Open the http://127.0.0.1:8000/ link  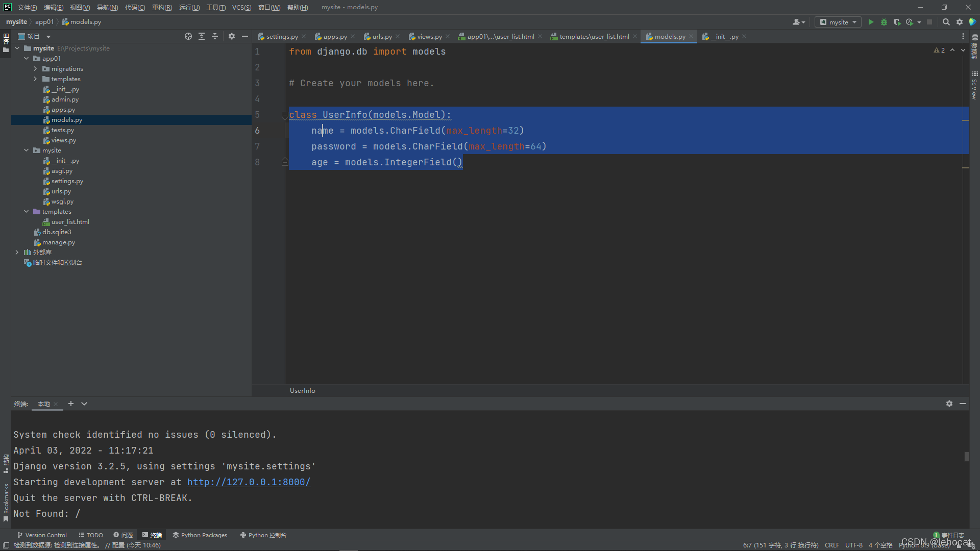click(249, 482)
